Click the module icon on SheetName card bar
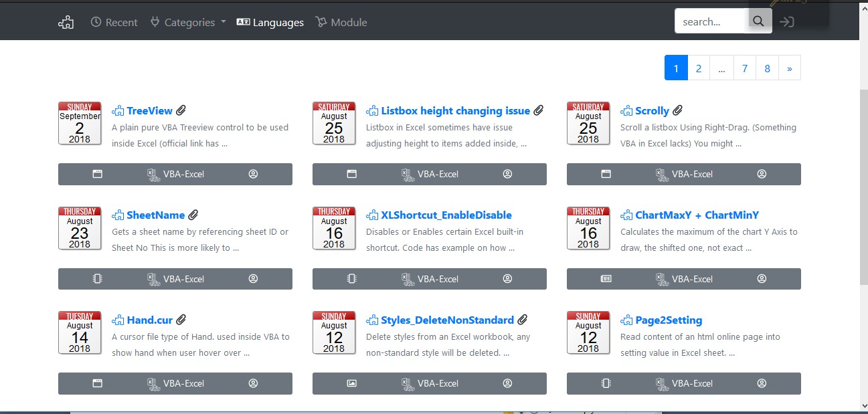The width and height of the screenshot is (868, 414). point(97,279)
